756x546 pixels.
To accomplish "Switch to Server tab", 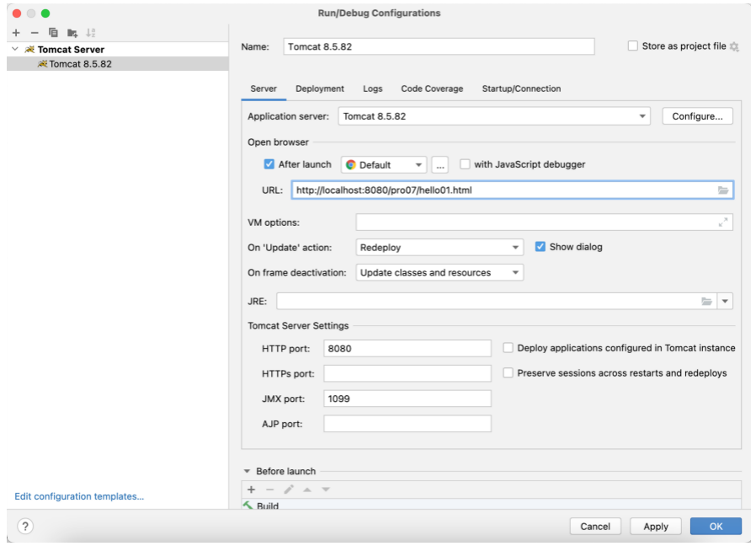I will [x=264, y=88].
